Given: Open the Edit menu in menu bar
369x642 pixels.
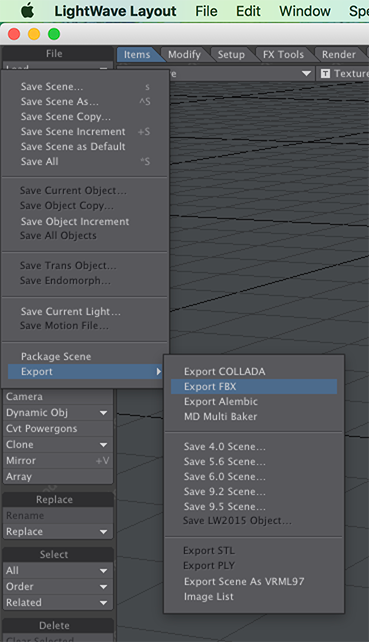Looking at the screenshot, I should pyautogui.click(x=248, y=11).
